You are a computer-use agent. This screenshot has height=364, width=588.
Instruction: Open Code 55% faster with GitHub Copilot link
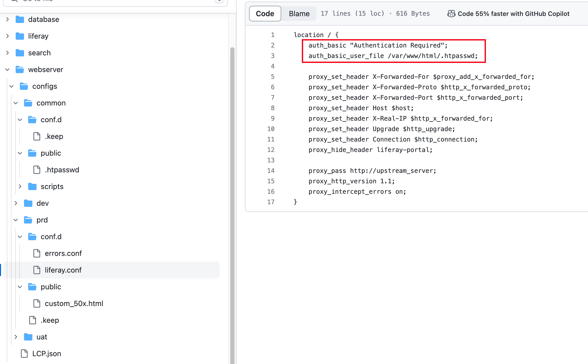(513, 14)
